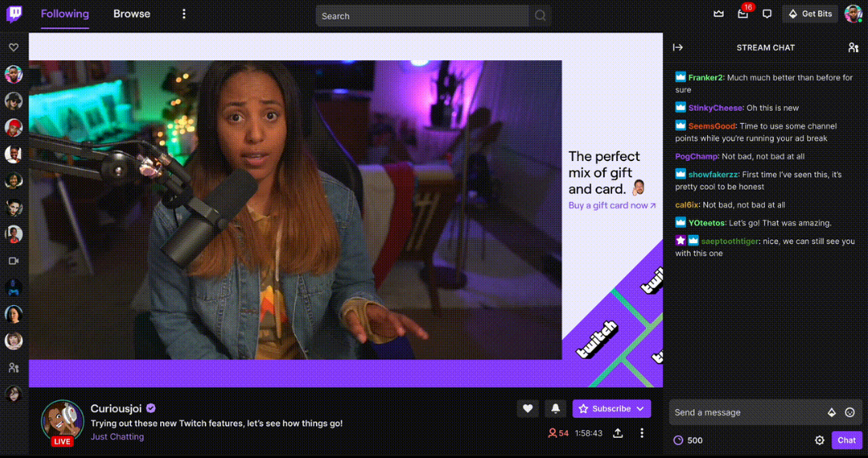The height and width of the screenshot is (458, 868).
Task: Open the Just Chatting category link
Action: (117, 436)
